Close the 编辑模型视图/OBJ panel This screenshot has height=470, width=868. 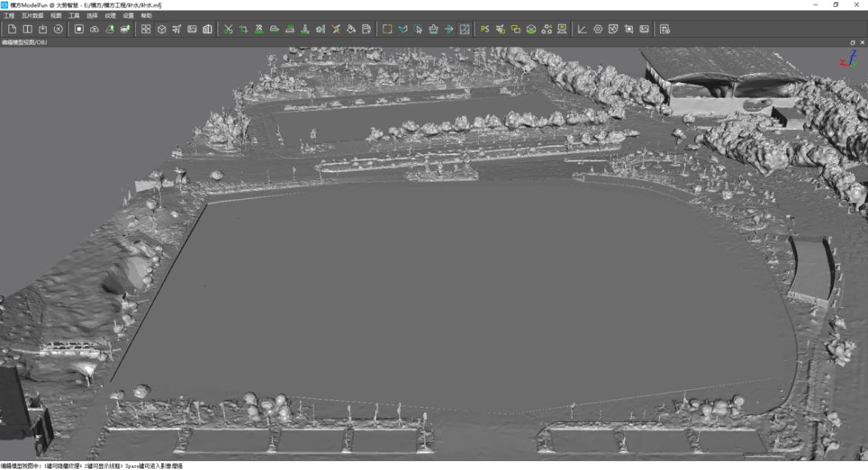[862, 42]
